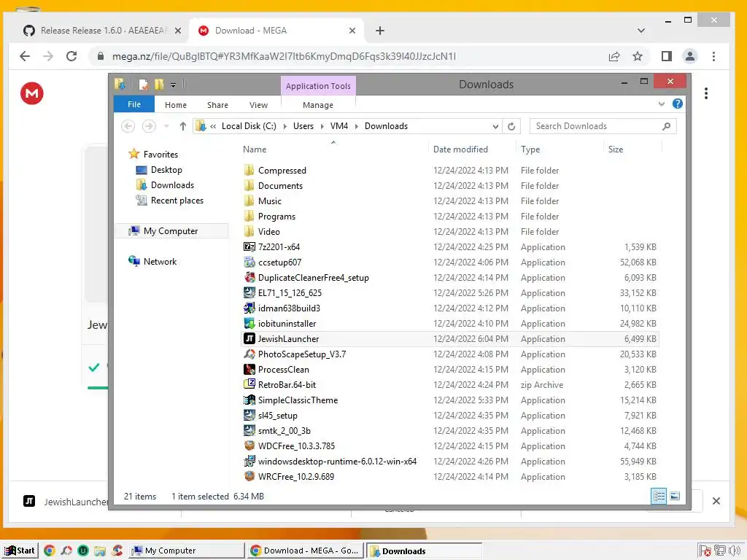Open My Computer taskbar window button
Viewport: 747px width, 560px height.
(x=187, y=551)
